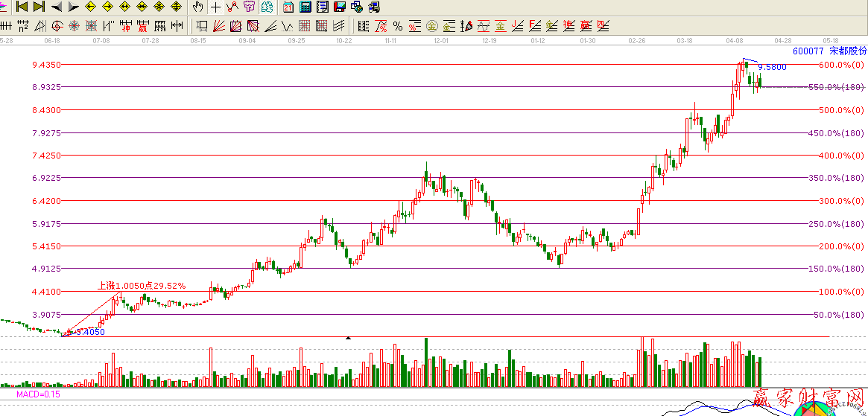Open the calculator tool
This screenshot has width=868, height=416.
[305, 7]
